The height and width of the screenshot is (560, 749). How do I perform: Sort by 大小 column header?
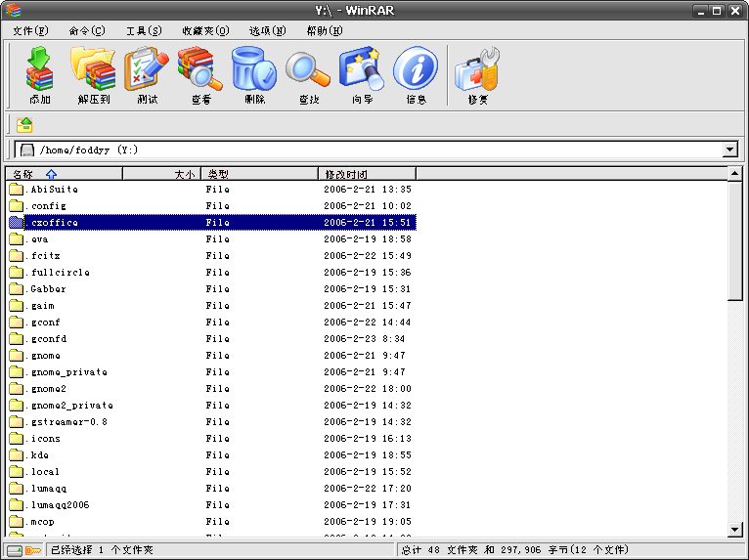162,174
